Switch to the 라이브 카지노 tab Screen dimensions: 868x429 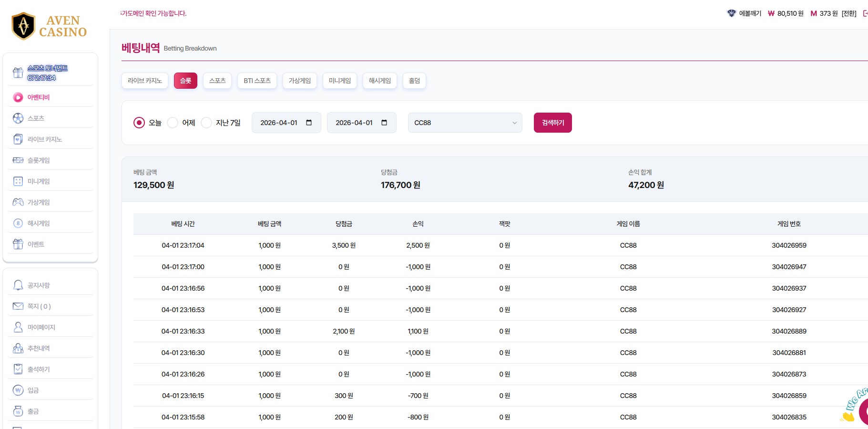point(145,81)
